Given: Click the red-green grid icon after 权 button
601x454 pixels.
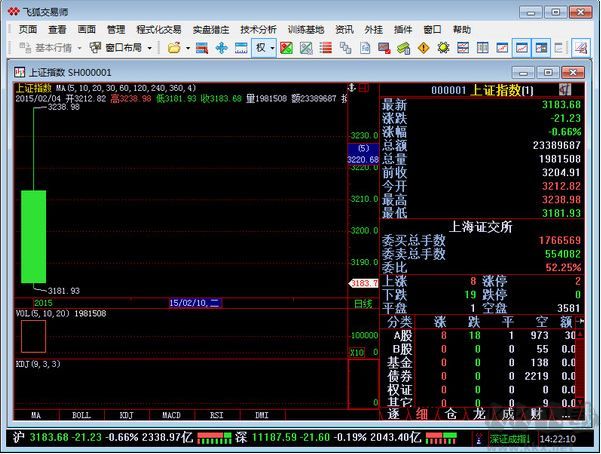Looking at the screenshot, I should click(286, 48).
